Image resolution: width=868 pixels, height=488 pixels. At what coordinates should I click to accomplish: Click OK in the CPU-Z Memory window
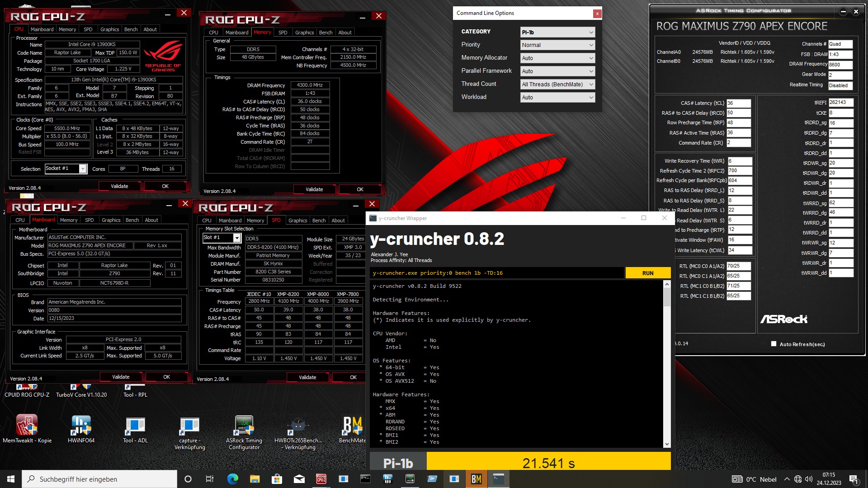coord(360,189)
